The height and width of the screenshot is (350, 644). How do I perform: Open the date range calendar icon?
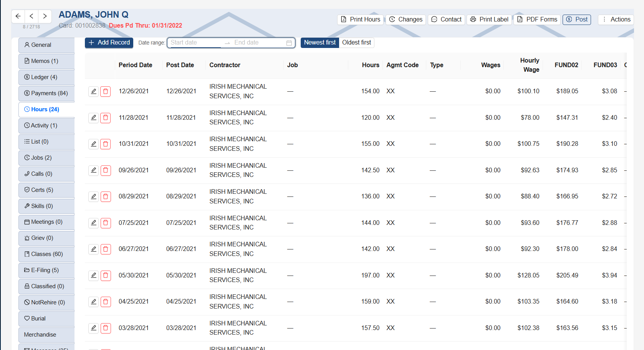pyautogui.click(x=289, y=43)
